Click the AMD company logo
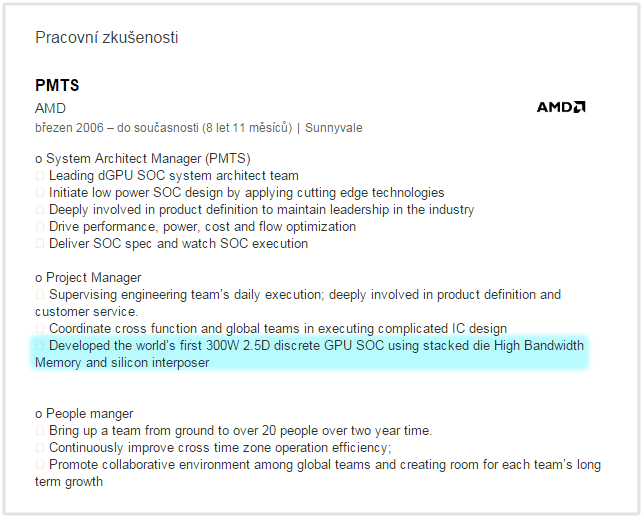The width and height of the screenshot is (643, 518). point(561,107)
